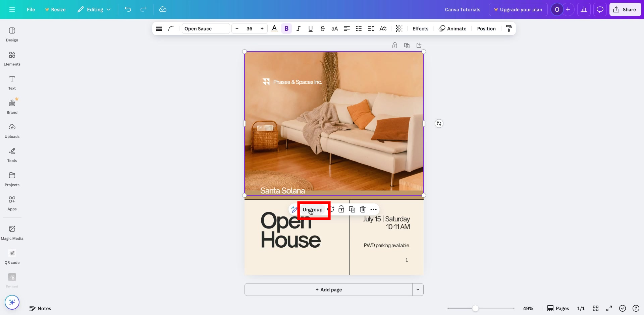Delete the selected group
This screenshot has width=644, height=315.
click(363, 209)
